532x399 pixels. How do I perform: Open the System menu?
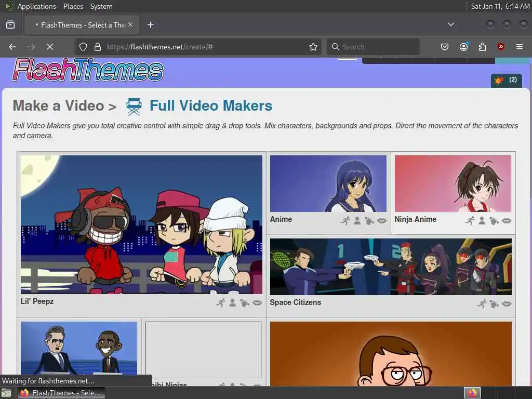[x=101, y=6]
